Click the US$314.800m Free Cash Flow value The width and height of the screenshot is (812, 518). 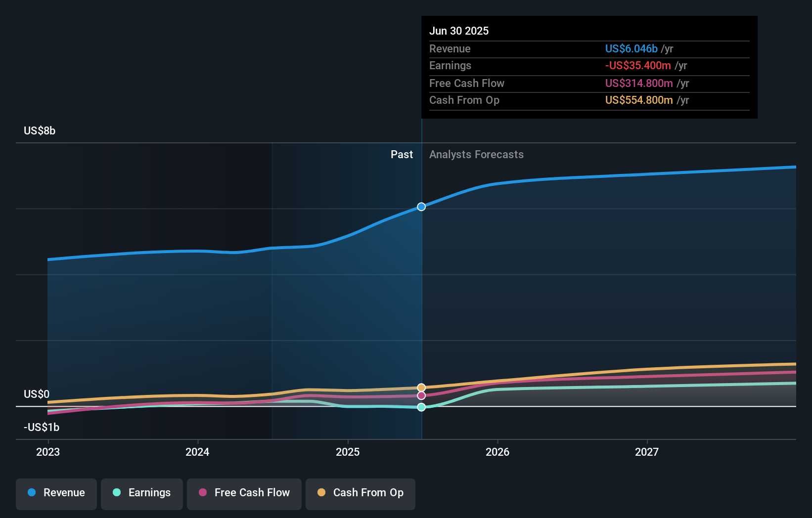click(638, 83)
